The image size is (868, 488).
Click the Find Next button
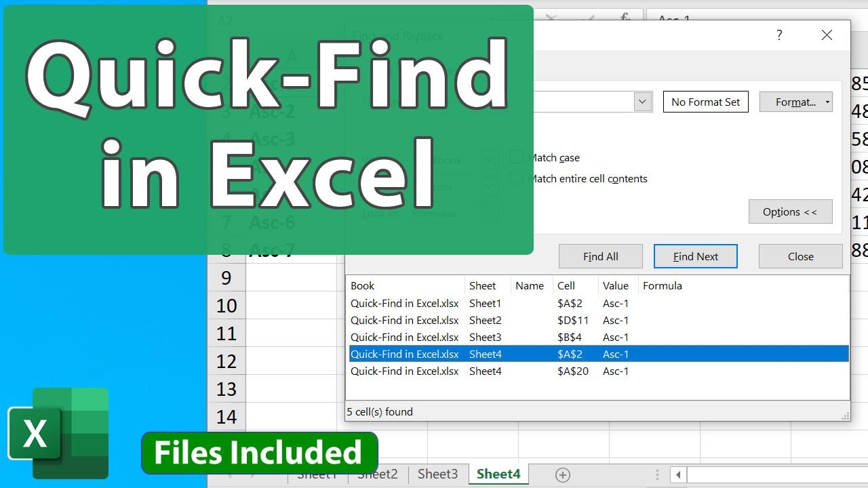pyautogui.click(x=696, y=256)
